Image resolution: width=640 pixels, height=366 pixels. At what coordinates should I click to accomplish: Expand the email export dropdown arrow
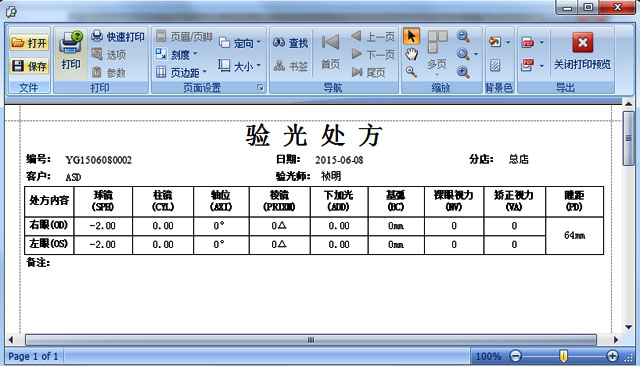tap(542, 65)
